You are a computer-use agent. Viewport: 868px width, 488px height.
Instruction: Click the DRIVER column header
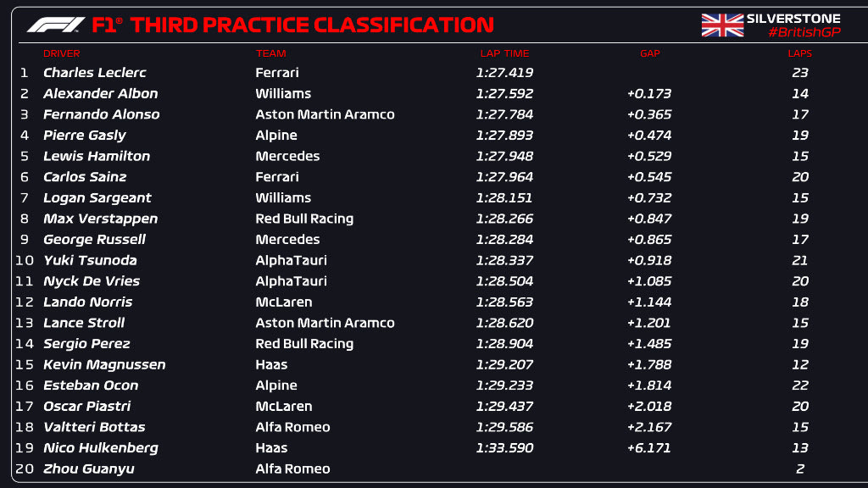pos(61,53)
